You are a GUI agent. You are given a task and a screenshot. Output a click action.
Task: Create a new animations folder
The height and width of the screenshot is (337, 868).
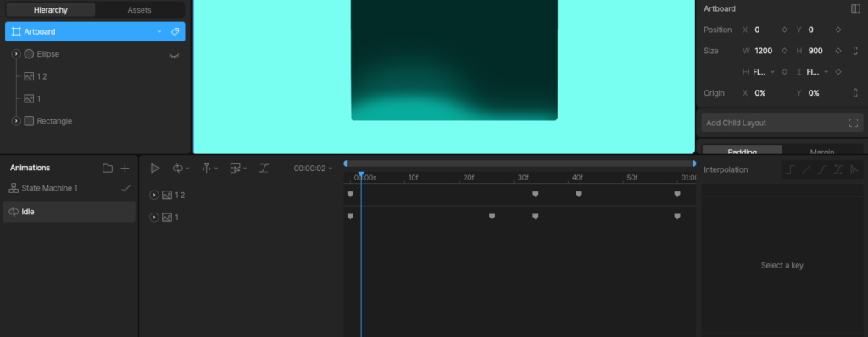[x=108, y=168]
